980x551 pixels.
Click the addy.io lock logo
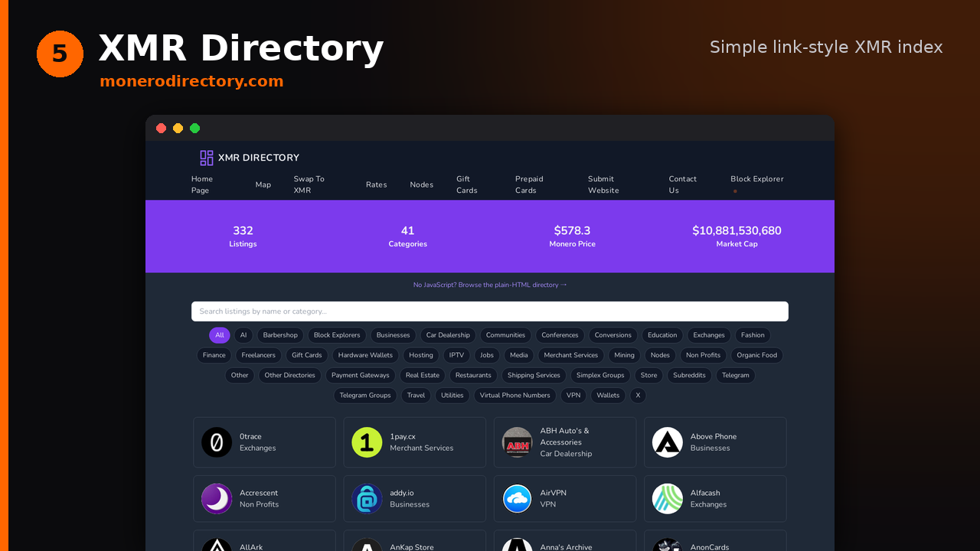(367, 499)
